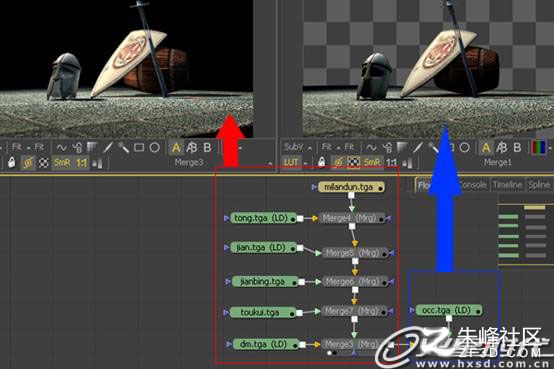Select buffer B in right viewer
The width and height of the screenshot is (554, 369).
(x=517, y=148)
